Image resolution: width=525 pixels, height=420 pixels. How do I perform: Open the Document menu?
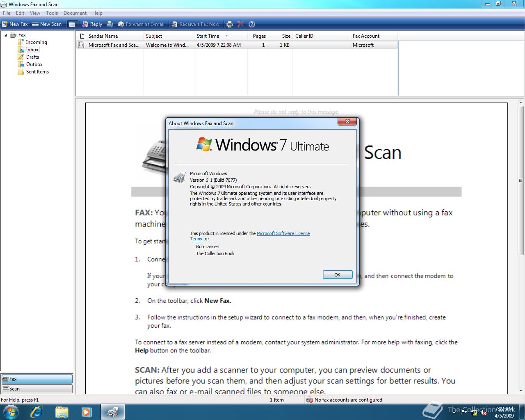pos(75,13)
